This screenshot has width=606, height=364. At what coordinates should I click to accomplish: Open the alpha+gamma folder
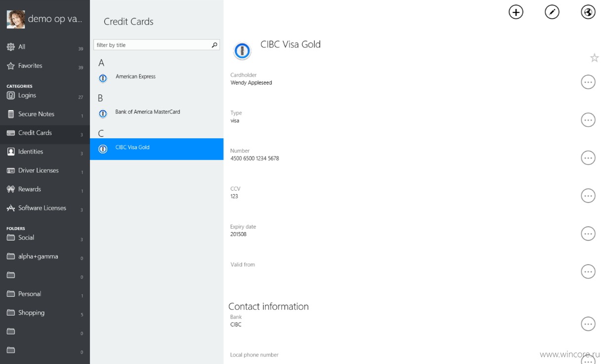pos(44,256)
